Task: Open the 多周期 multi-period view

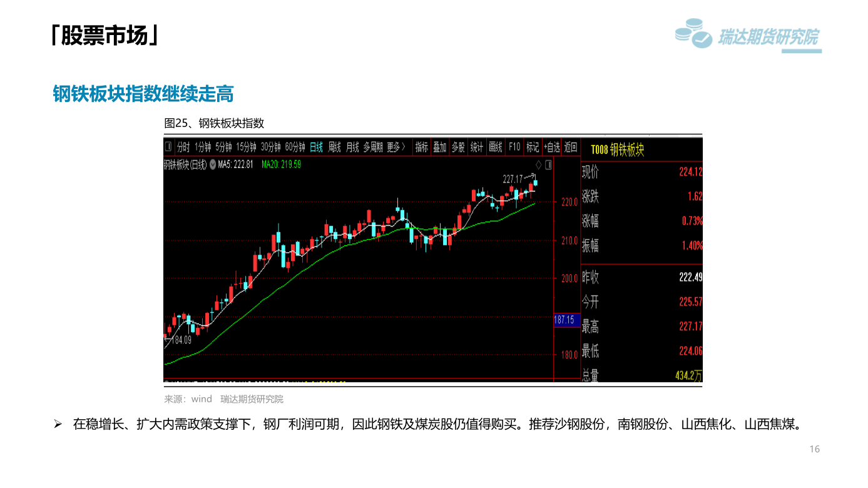Action: (x=373, y=147)
